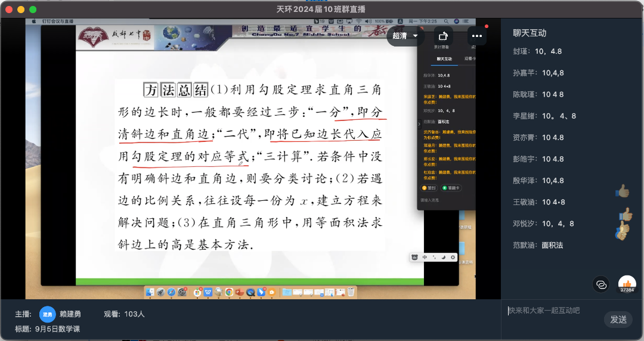Image resolution: width=644 pixels, height=341 pixels.
Task: Click chat message from 殷华泽
Action: [538, 181]
